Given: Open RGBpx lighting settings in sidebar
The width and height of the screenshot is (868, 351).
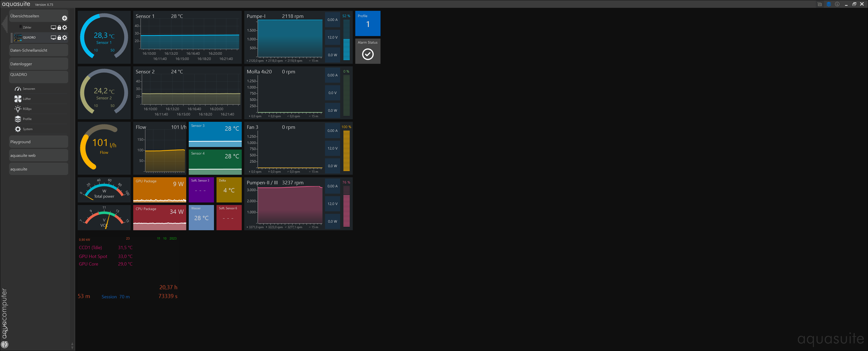Looking at the screenshot, I should tap(27, 109).
